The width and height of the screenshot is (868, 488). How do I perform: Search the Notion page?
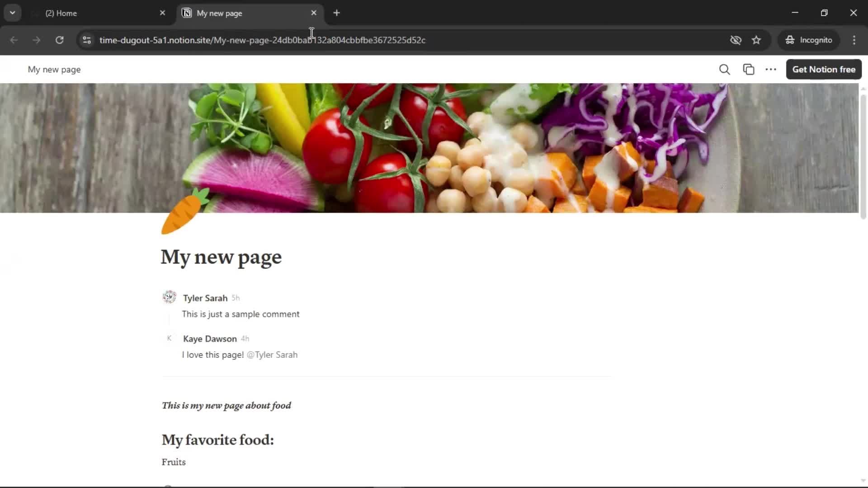click(724, 70)
